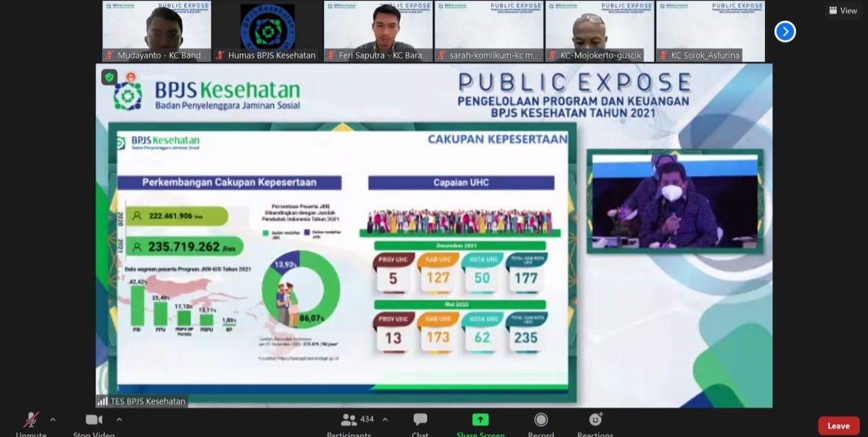This screenshot has height=437, width=868.
Task: Leave the meeting
Action: click(x=839, y=425)
